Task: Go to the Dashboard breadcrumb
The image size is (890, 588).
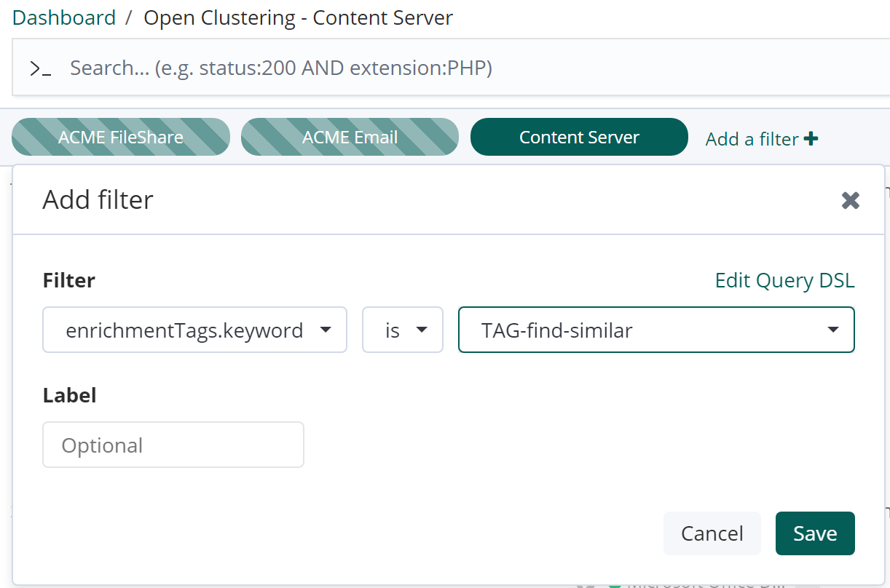Action: click(x=64, y=17)
